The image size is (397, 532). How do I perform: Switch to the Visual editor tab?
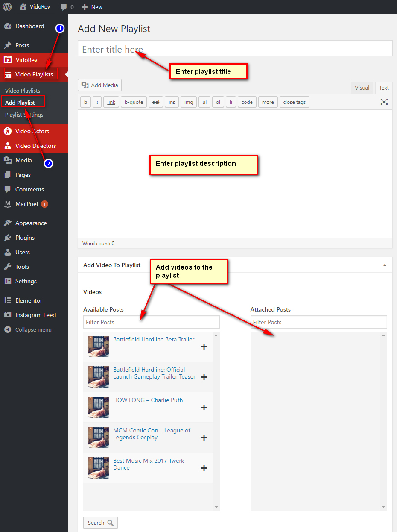(x=362, y=88)
